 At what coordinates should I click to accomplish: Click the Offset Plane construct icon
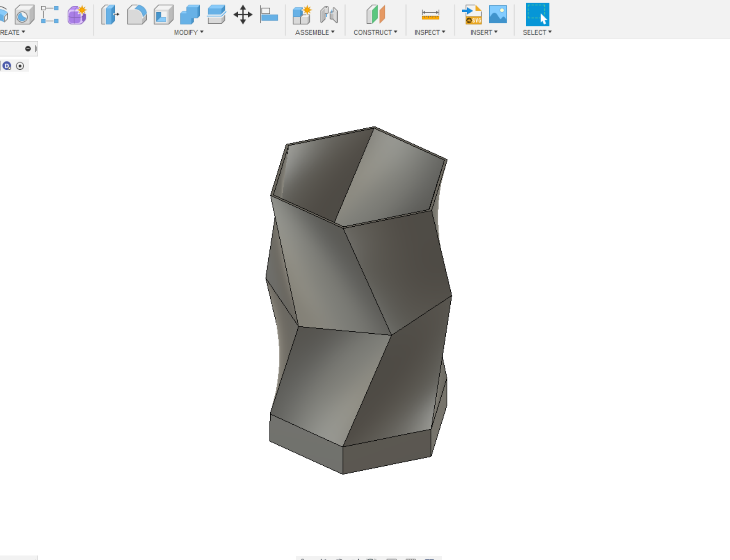coord(376,15)
